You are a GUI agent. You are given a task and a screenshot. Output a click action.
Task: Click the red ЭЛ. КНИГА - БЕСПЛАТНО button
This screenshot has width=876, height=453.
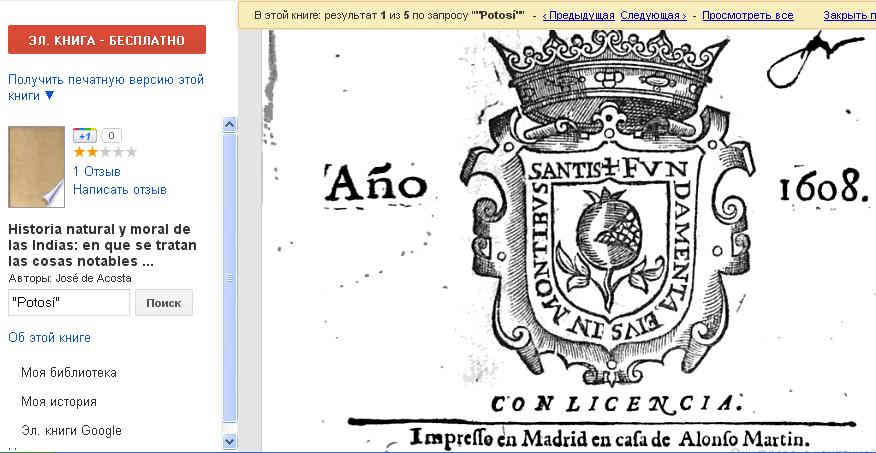107,40
